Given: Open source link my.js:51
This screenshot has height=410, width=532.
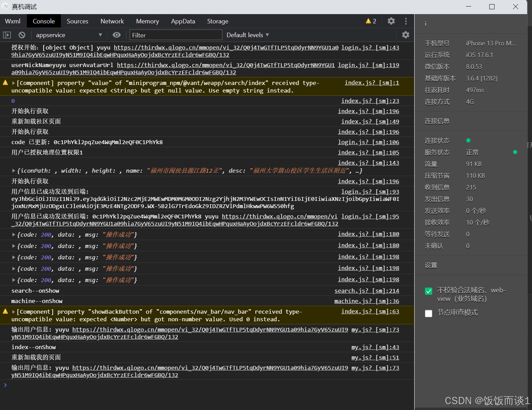Looking at the screenshot, I should (x=375, y=357).
